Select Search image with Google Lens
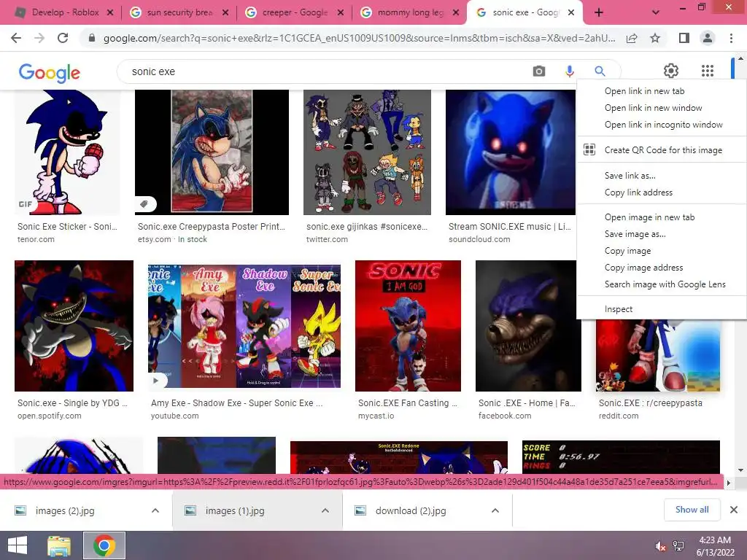This screenshot has height=560, width=747. (661, 284)
